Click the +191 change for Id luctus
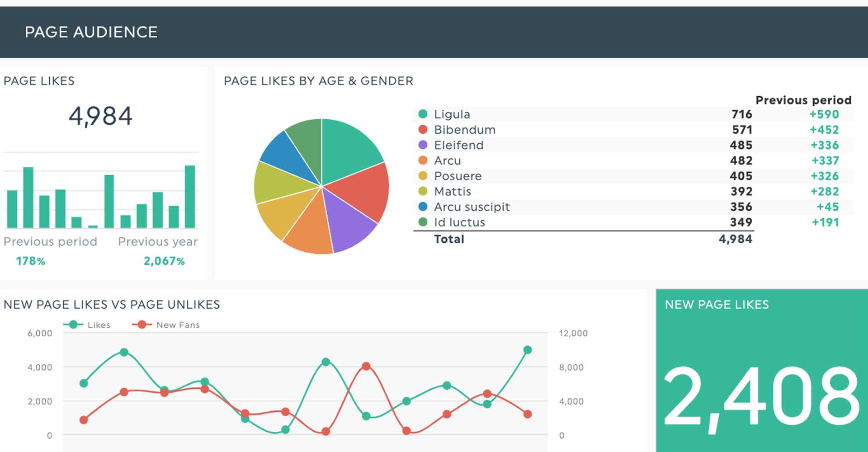The image size is (868, 452). point(826,222)
